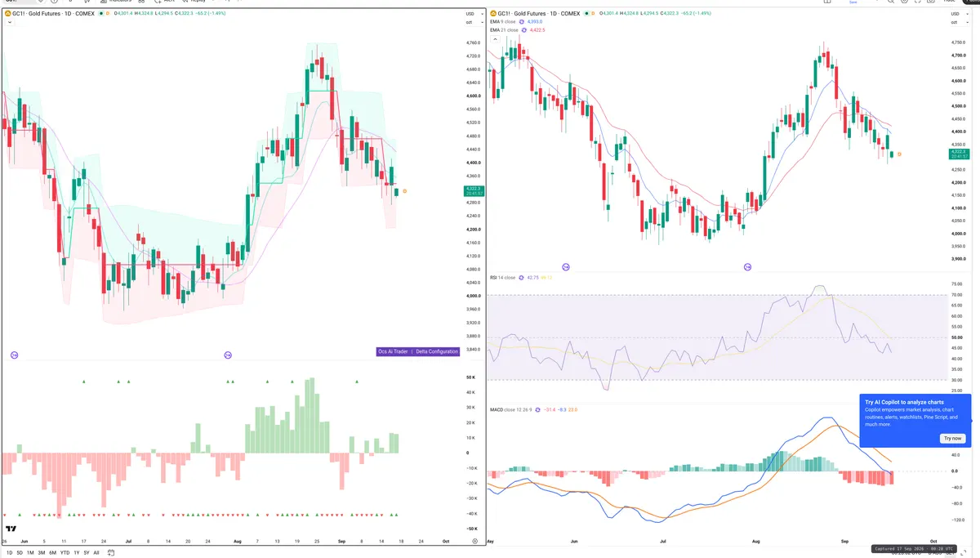Collapse indicator legend chevron in right chart
The width and height of the screenshot is (980, 558).
tap(495, 38)
